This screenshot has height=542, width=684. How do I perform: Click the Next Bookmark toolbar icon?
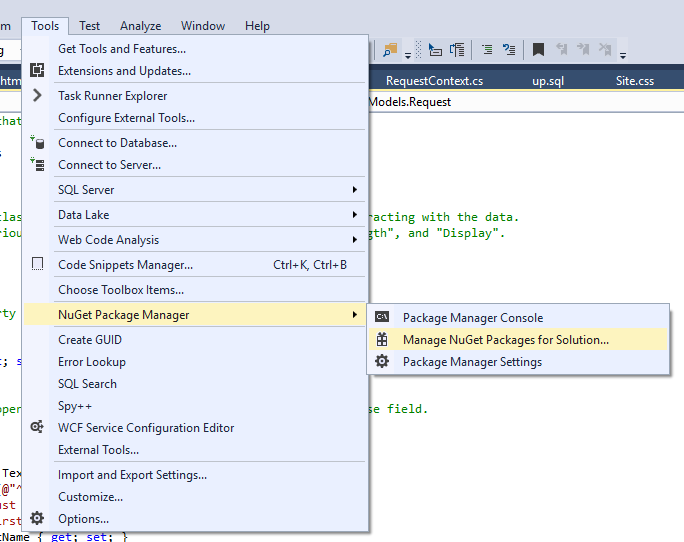click(x=583, y=49)
